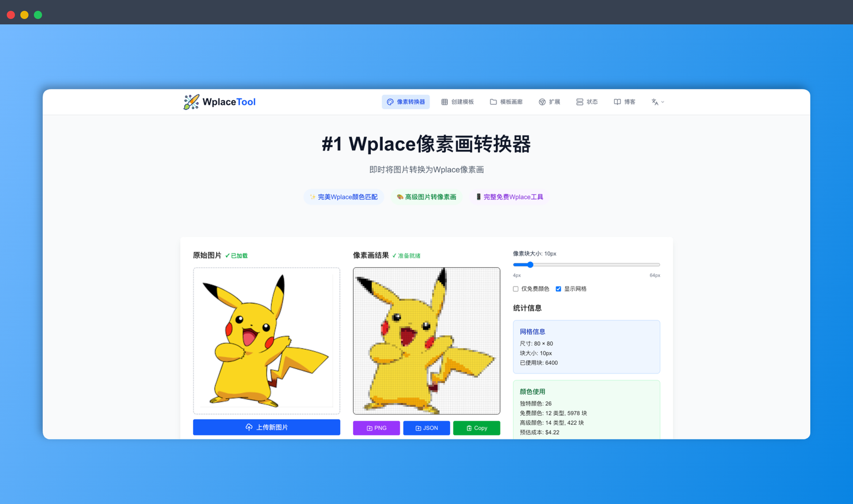This screenshot has width=853, height=504.
Task: Disable the 显示网格 checkbox
Action: pos(558,288)
